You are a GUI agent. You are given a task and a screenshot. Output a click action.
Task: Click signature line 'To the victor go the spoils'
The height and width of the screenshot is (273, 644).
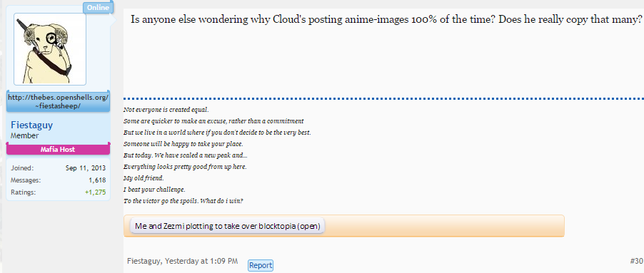tap(183, 201)
